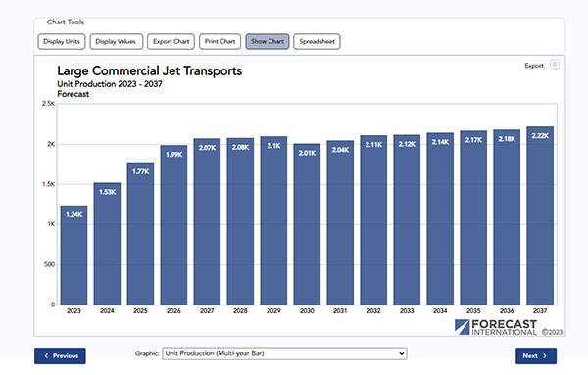Activate the Show Chart view

coord(268,41)
